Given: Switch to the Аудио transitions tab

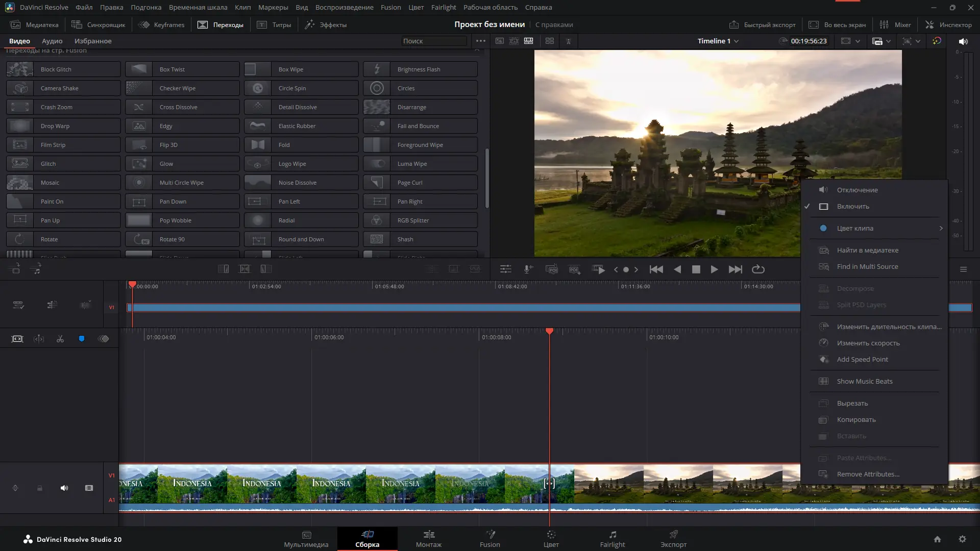Looking at the screenshot, I should (52, 41).
